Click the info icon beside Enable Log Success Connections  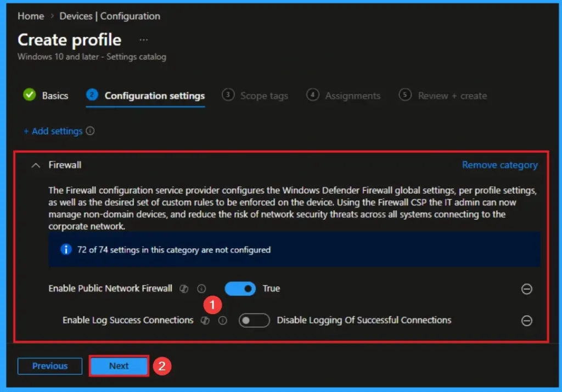[x=222, y=320]
